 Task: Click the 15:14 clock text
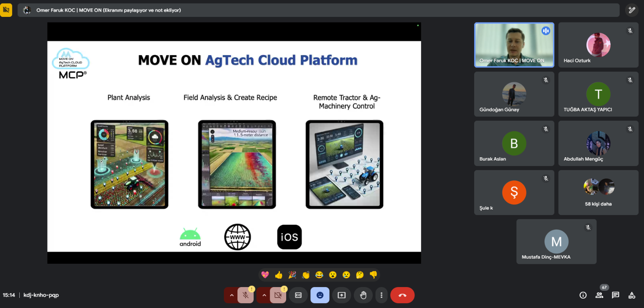tap(9, 295)
